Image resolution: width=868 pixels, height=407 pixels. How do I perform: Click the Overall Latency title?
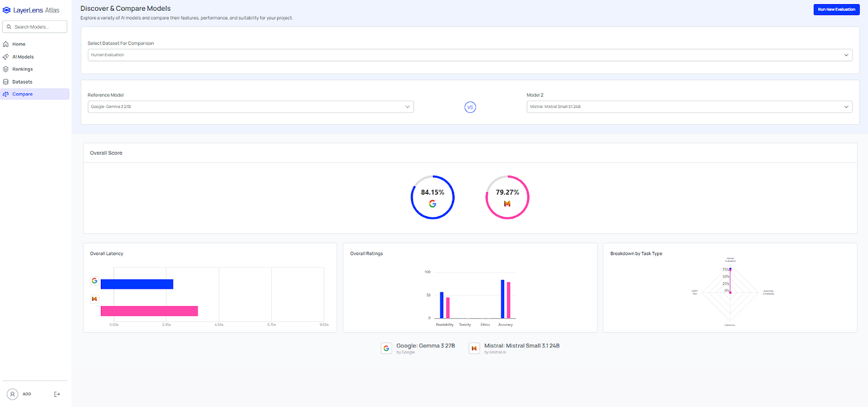click(107, 254)
